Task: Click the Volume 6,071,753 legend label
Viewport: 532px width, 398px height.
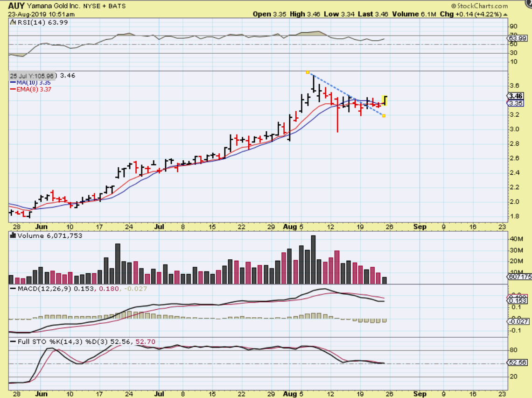Action: (x=50, y=236)
